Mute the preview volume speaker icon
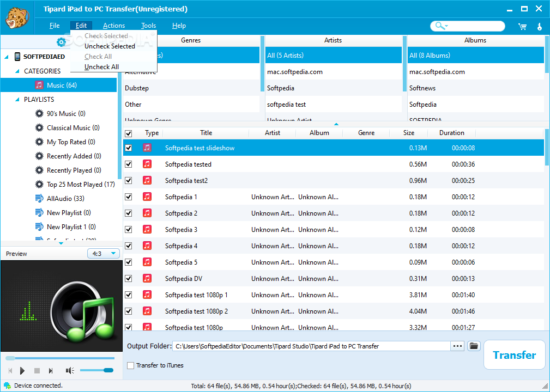This screenshot has width=550, height=392. coord(70,370)
